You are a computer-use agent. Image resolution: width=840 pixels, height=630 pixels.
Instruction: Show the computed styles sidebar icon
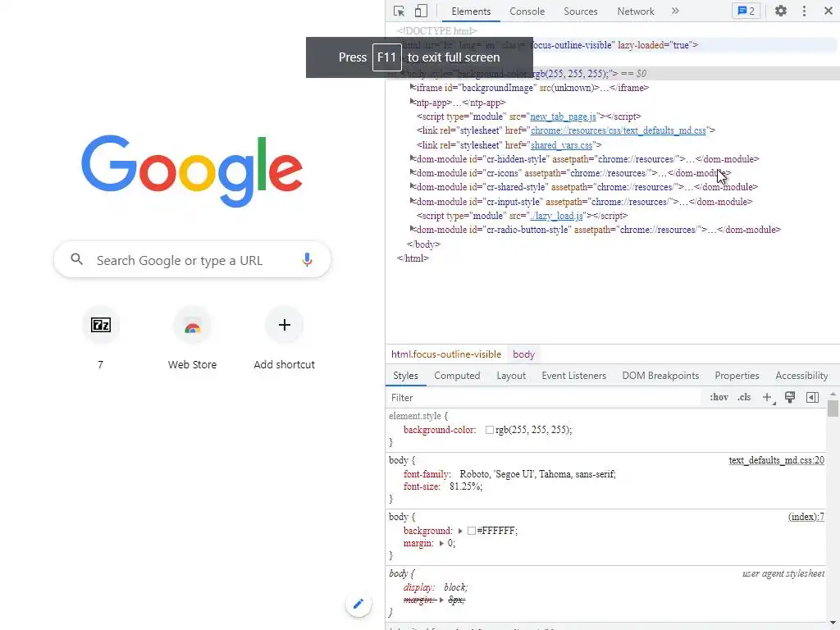812,398
